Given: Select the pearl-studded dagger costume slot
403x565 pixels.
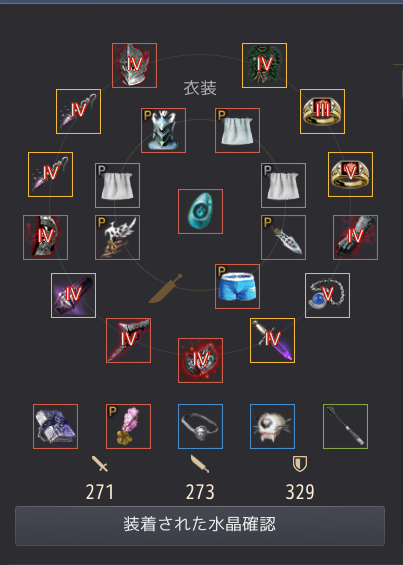Looking at the screenshot, I should tap(283, 237).
